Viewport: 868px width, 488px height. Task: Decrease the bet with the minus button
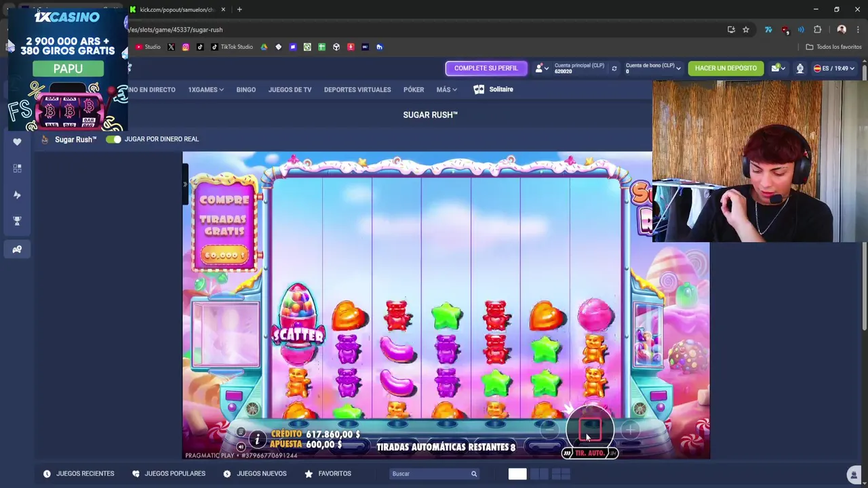[x=549, y=429]
